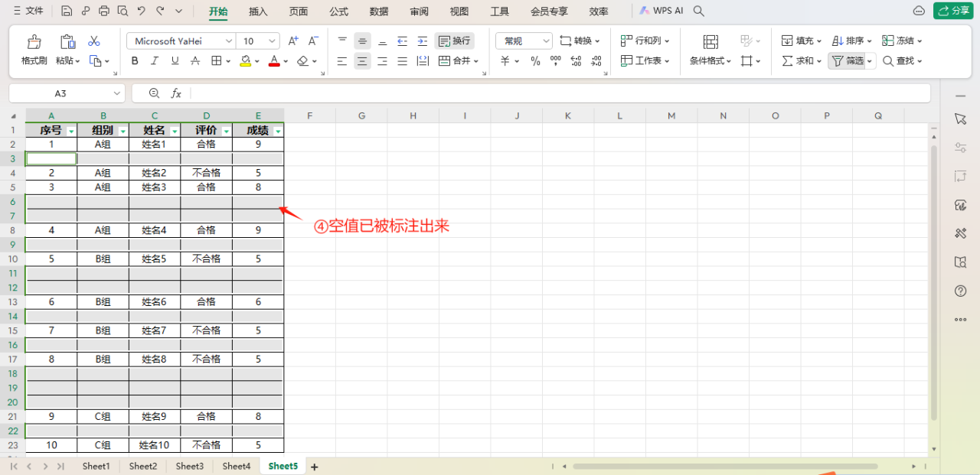Click increase decimal places icon

[x=575, y=61]
